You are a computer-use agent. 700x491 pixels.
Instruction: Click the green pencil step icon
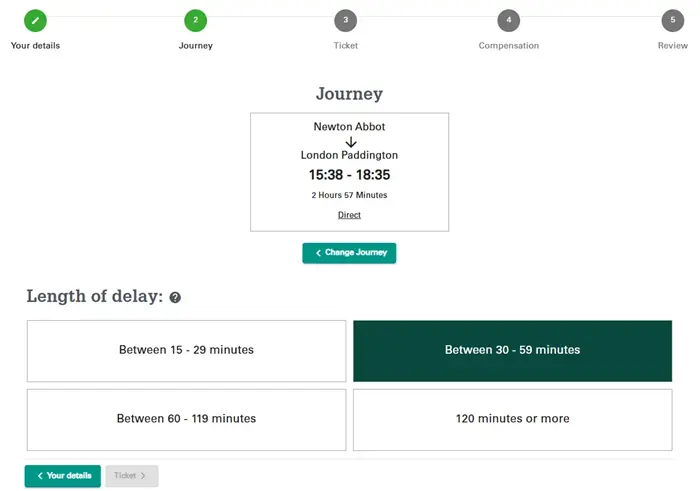pos(35,21)
